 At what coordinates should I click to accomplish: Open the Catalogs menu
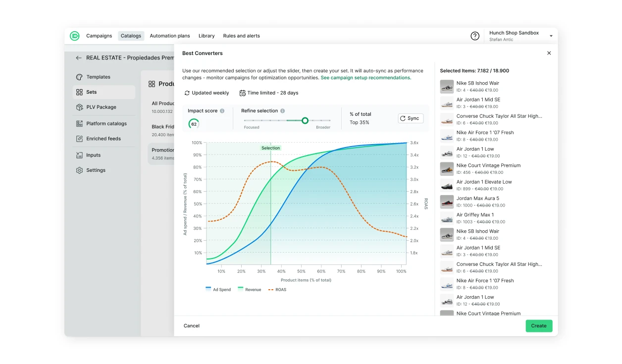click(x=131, y=36)
